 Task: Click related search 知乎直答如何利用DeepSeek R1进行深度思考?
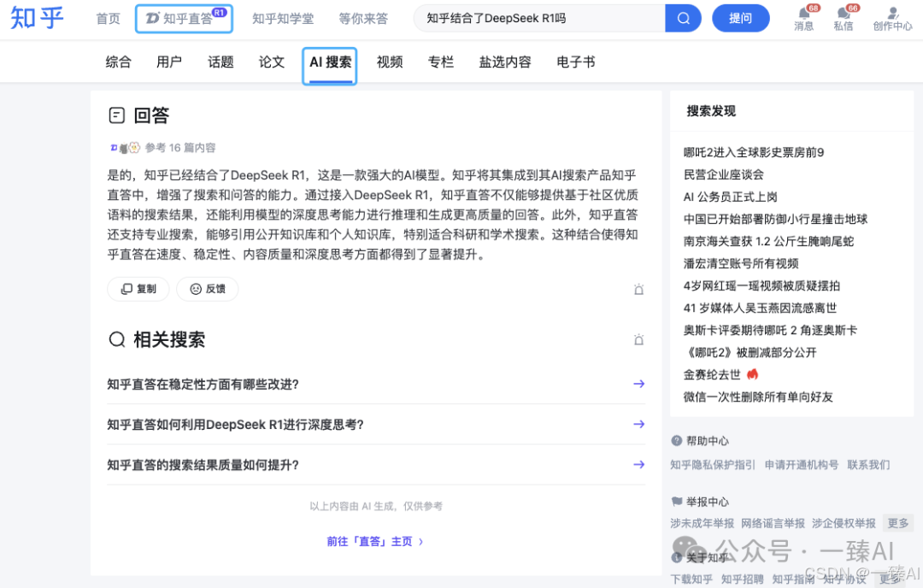(236, 425)
